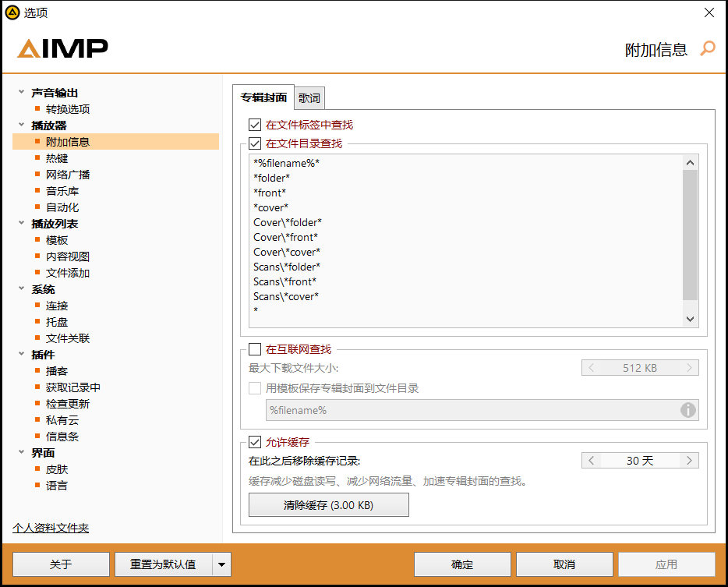Click the *%filename%* line in mask list

pyautogui.click(x=287, y=163)
